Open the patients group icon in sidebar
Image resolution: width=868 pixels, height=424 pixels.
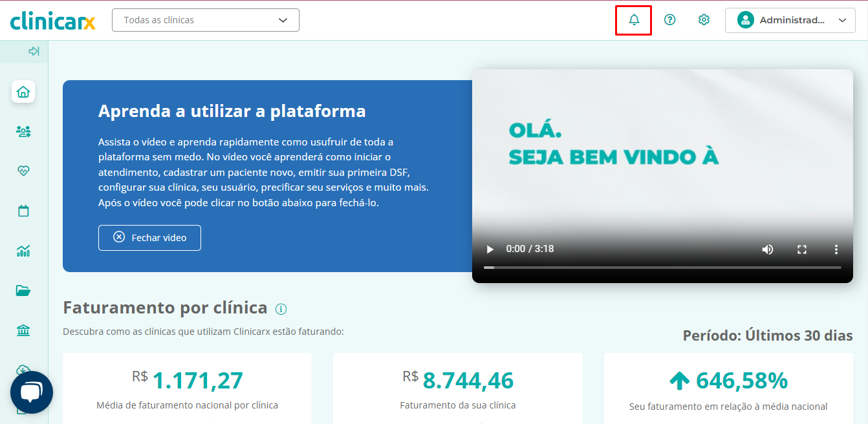point(23,131)
